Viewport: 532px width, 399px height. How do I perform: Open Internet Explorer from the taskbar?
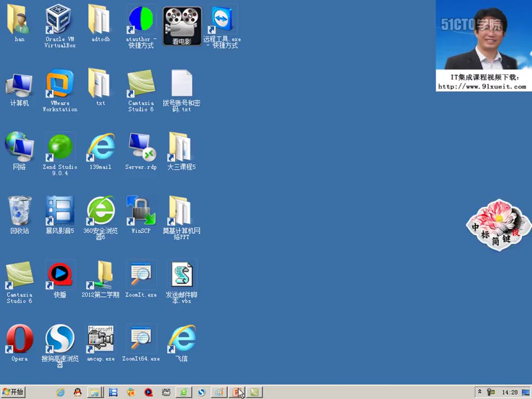tap(60, 392)
